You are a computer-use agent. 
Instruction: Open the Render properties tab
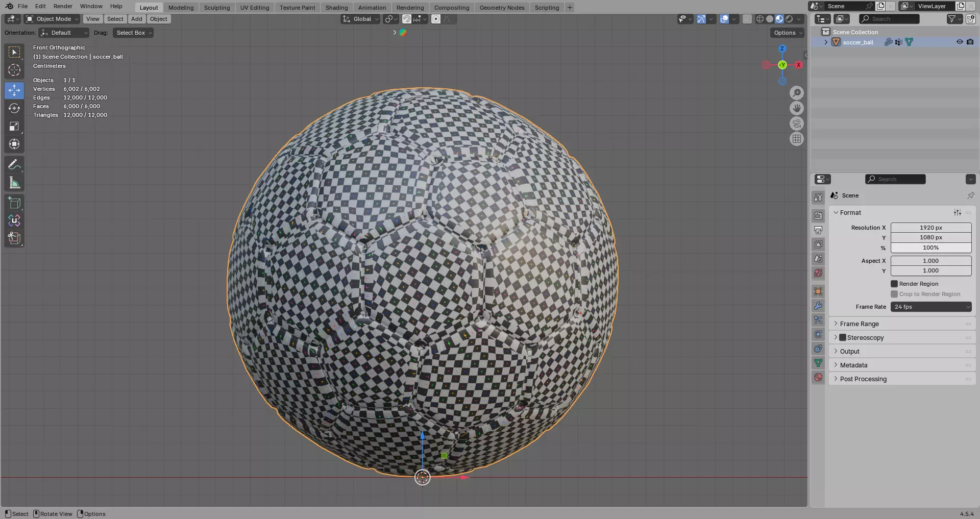pos(818,216)
